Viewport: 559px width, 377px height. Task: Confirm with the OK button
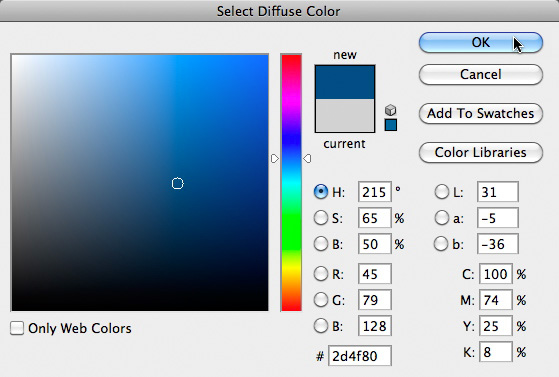(x=481, y=42)
